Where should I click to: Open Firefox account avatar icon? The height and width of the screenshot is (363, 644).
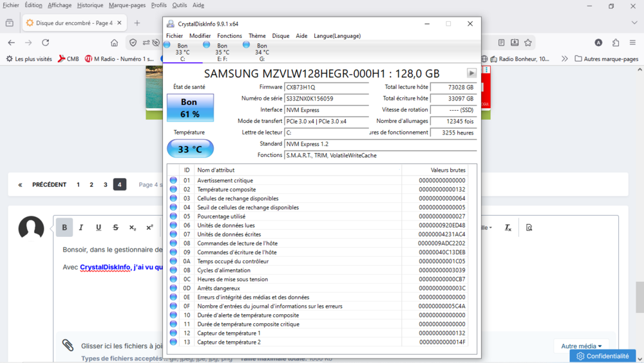click(x=598, y=42)
